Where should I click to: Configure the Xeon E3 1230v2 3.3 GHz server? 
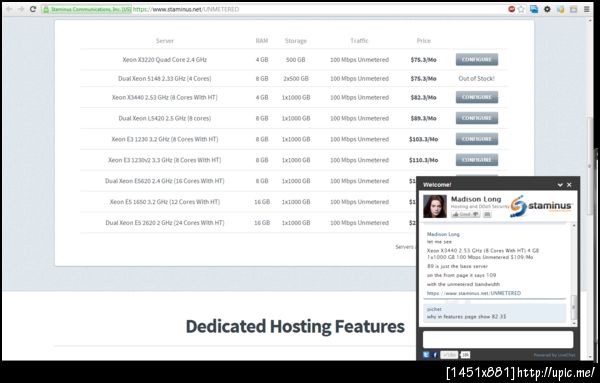tap(477, 160)
